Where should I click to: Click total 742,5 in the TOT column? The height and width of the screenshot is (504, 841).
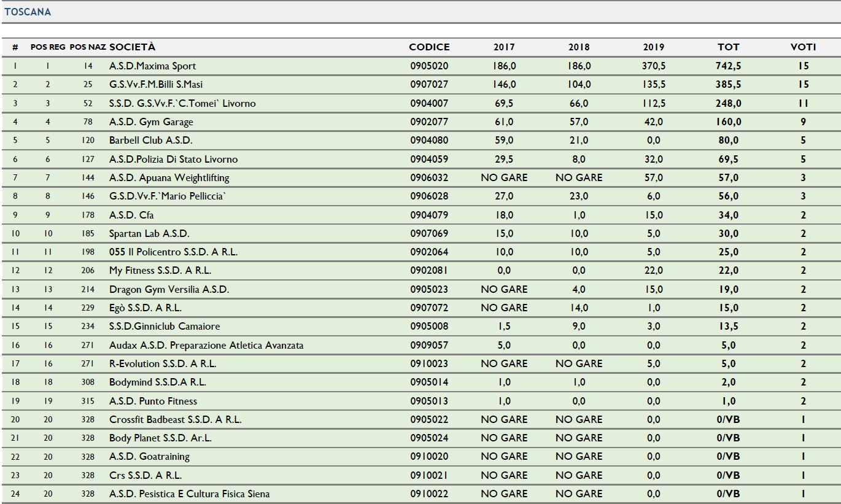(x=729, y=66)
